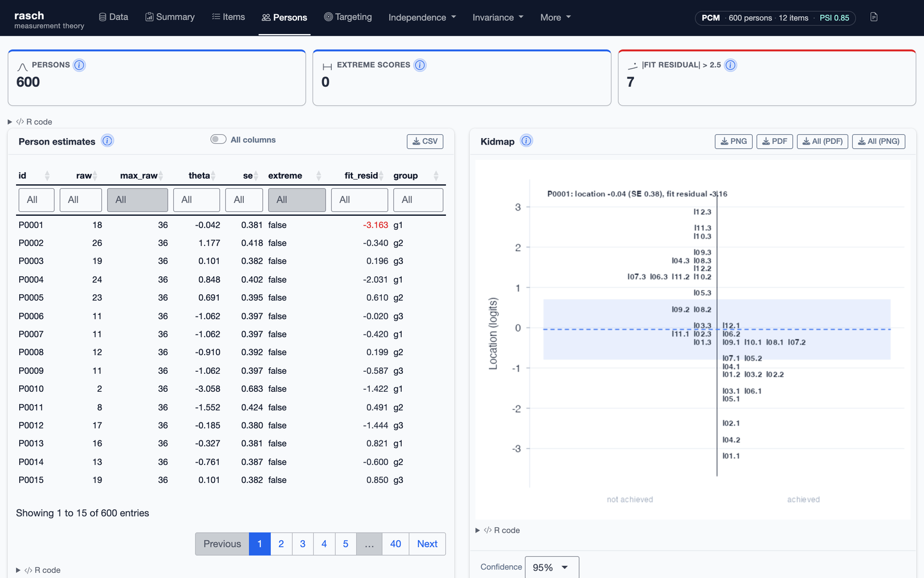Image resolution: width=924 pixels, height=578 pixels.
Task: Download Kidmap as PDF
Action: tap(774, 141)
